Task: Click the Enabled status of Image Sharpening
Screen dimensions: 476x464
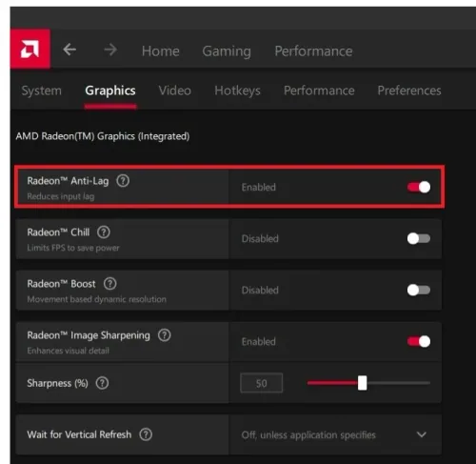Action: pos(259,341)
